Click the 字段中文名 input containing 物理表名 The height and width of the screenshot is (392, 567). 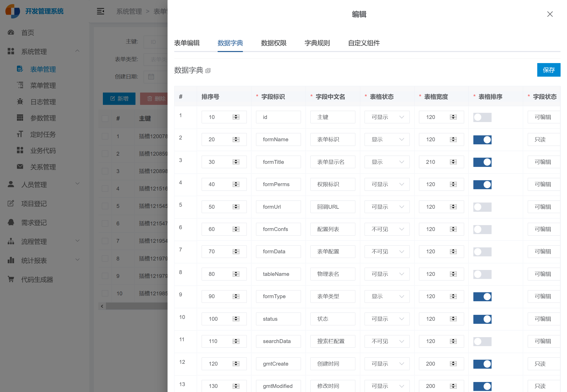(x=333, y=274)
